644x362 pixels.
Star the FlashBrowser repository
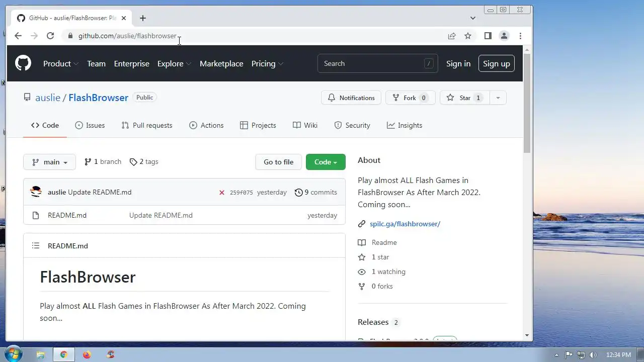tap(464, 98)
